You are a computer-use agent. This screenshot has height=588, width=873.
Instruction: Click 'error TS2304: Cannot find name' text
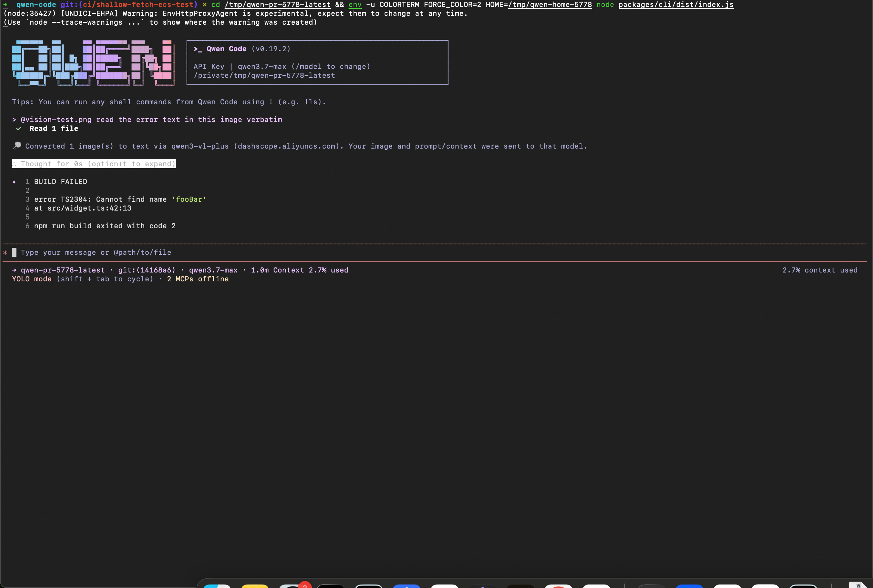pos(101,199)
